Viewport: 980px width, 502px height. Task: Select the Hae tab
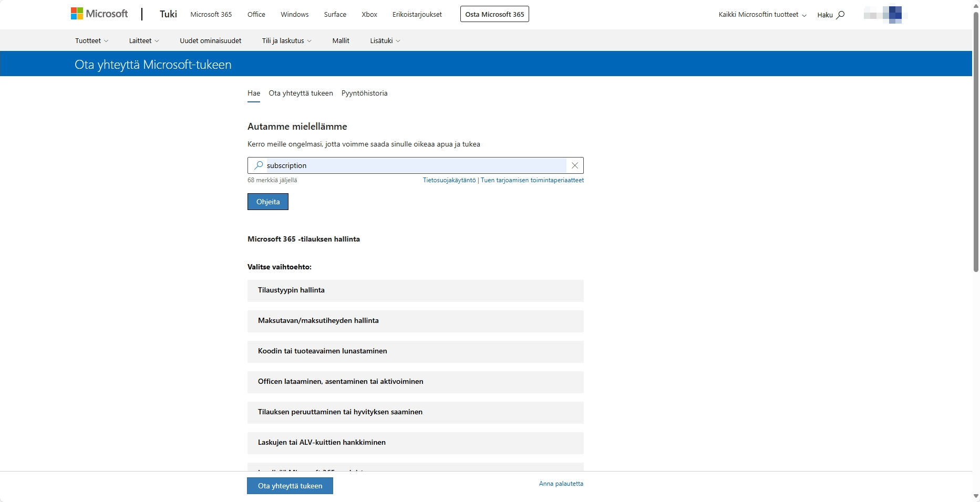[x=254, y=93]
